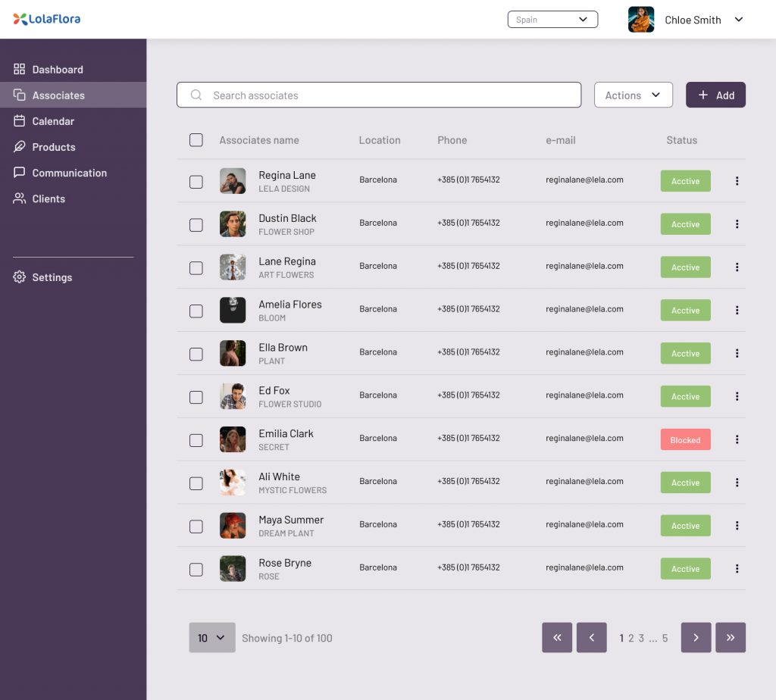The width and height of the screenshot is (776, 700).
Task: Click the Settings gear icon
Action: click(20, 277)
